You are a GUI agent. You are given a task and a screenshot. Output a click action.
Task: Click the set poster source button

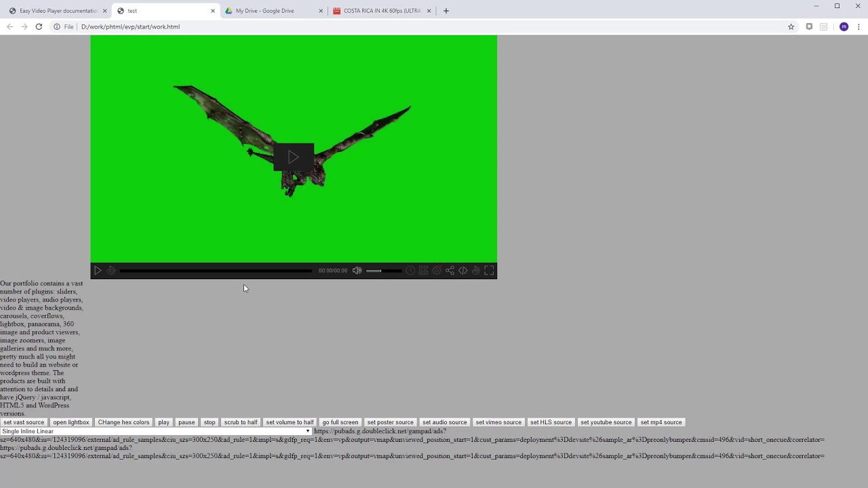(x=390, y=422)
